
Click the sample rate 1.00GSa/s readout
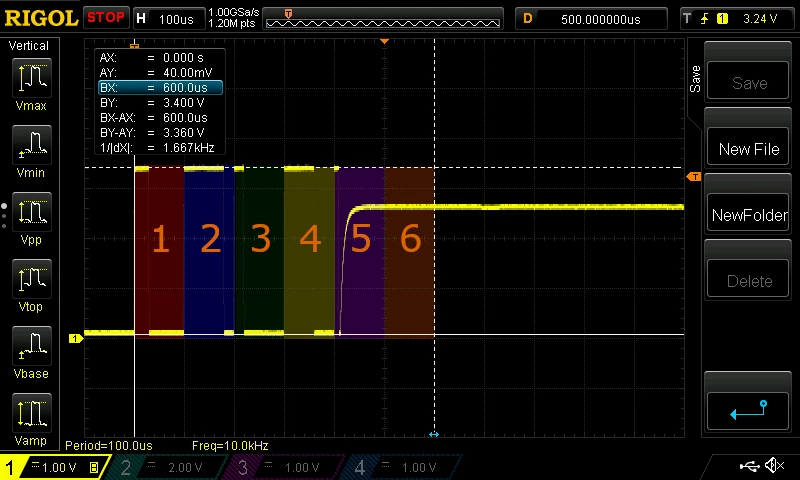coord(234,12)
